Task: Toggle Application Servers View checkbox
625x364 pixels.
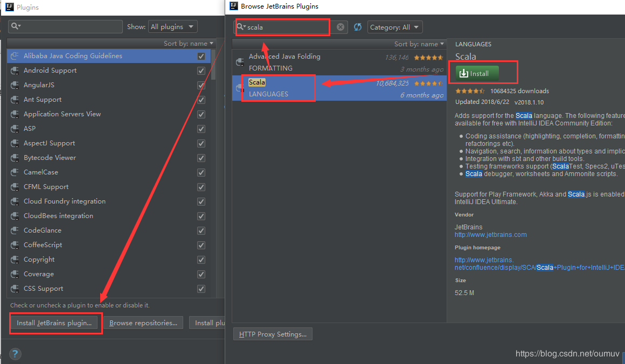Action: [x=202, y=114]
